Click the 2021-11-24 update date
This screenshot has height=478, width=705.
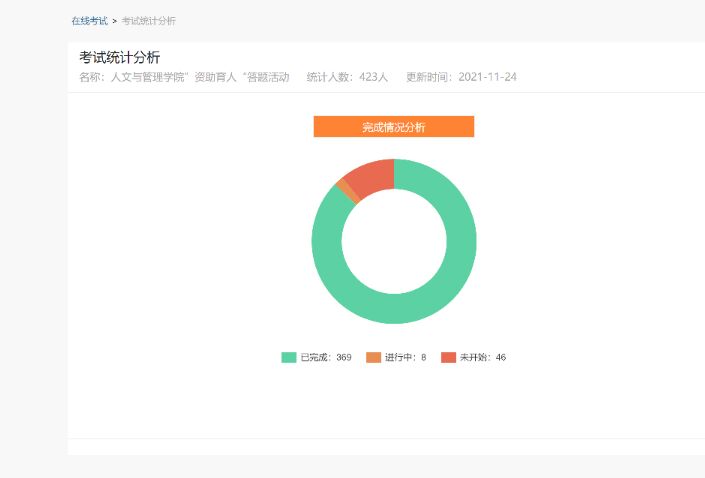tap(487, 77)
